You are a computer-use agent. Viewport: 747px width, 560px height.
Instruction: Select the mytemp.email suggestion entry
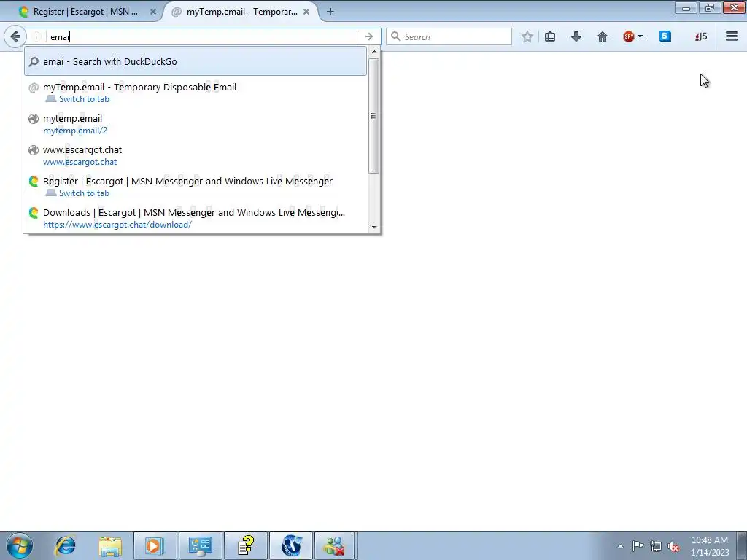point(196,124)
